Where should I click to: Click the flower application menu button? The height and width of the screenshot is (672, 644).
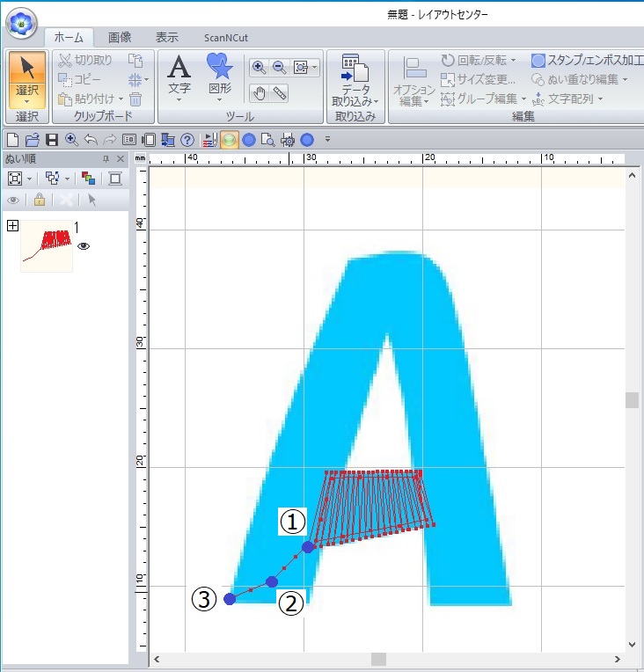(21, 23)
